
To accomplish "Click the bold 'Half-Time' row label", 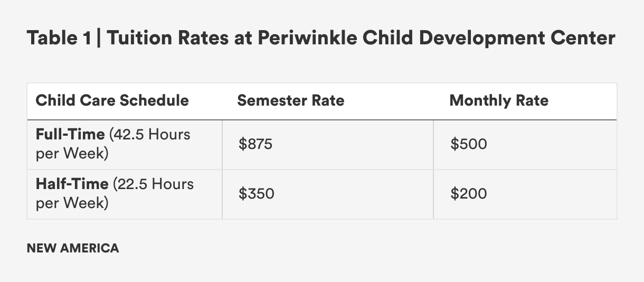I will coord(72,184).
